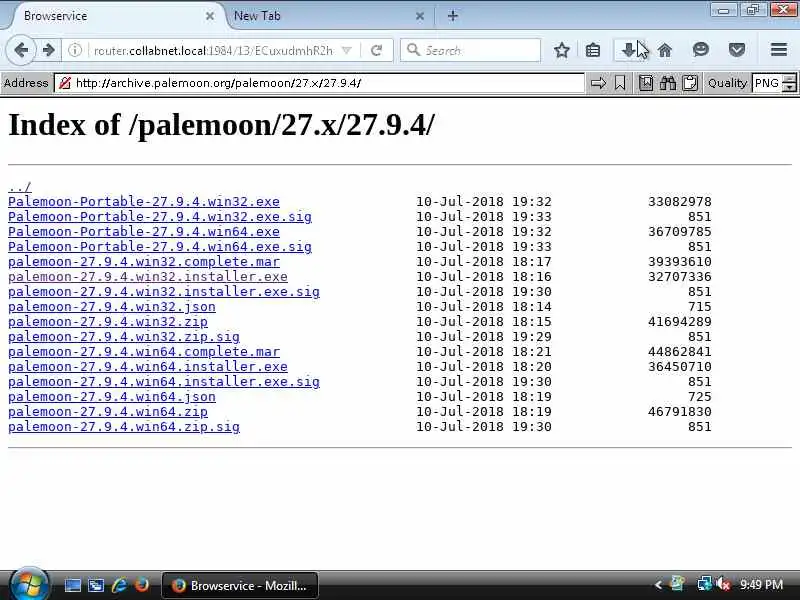
Task: Show bookmarks list icon
Action: point(593,50)
